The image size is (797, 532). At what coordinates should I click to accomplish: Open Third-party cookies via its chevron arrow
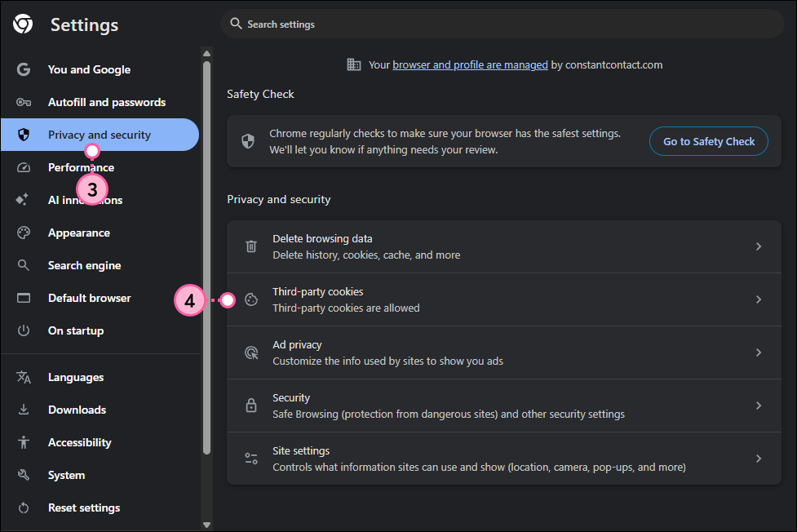coord(758,299)
